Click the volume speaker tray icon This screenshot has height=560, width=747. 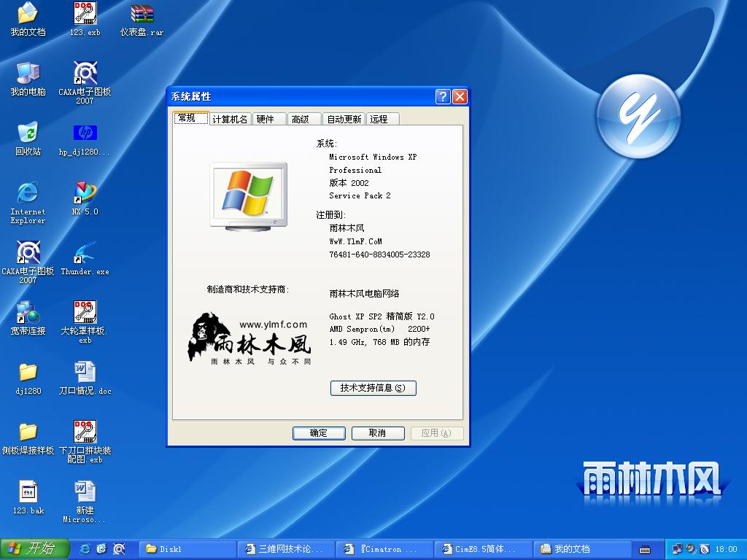coord(691,549)
